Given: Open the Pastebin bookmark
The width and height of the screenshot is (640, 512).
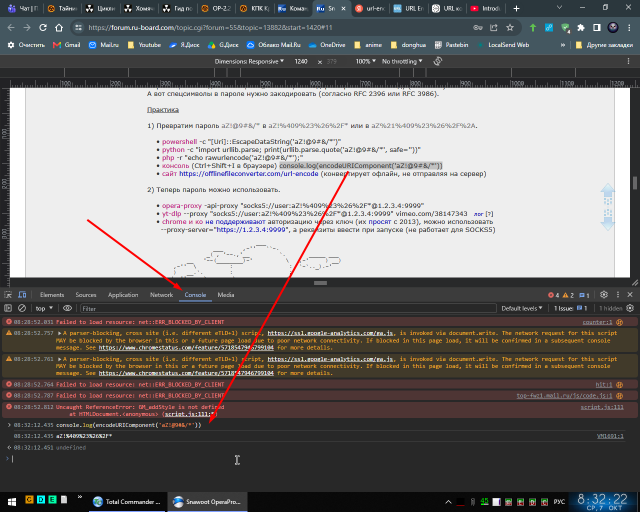Looking at the screenshot, I should [451, 45].
